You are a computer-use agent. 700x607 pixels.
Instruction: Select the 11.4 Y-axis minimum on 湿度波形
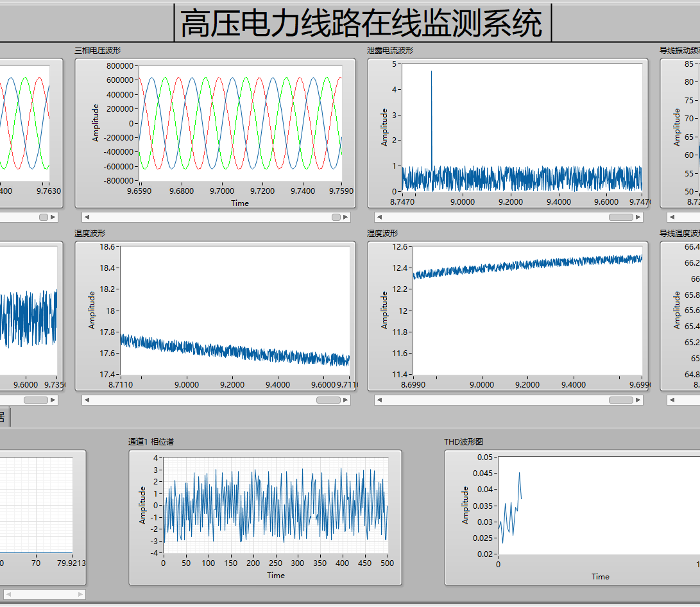pyautogui.click(x=400, y=375)
